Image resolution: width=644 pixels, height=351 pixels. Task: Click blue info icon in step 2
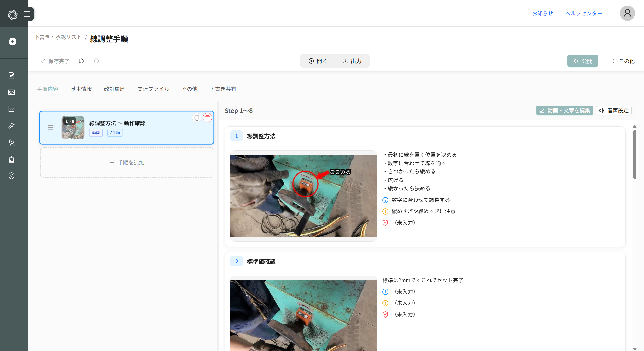point(385,292)
